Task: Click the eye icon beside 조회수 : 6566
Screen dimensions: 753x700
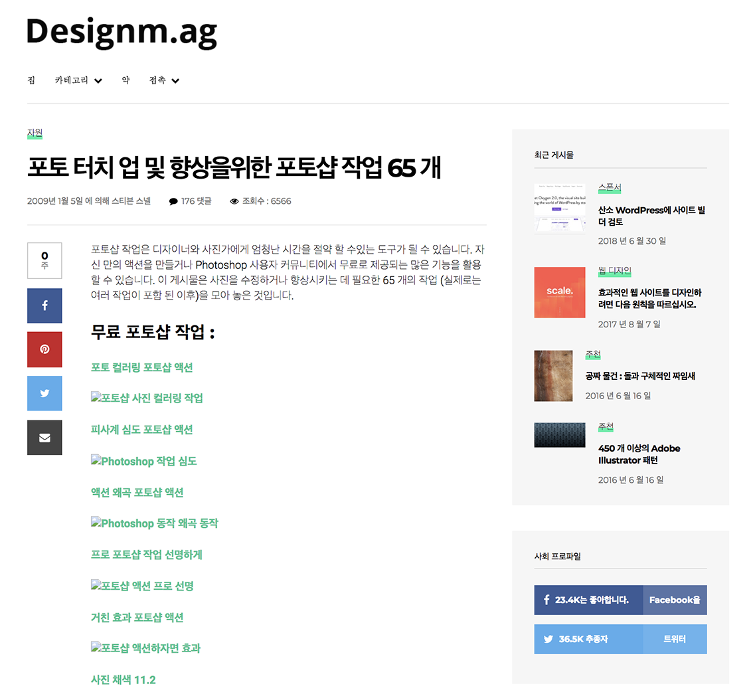Action: click(x=234, y=201)
